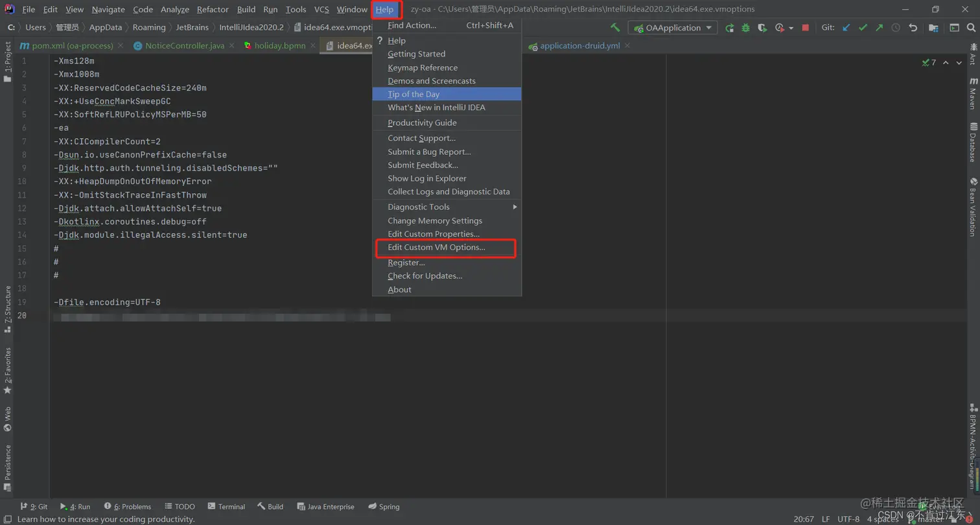Open the 4: Run tool window button
The height and width of the screenshot is (525, 980).
click(x=75, y=507)
